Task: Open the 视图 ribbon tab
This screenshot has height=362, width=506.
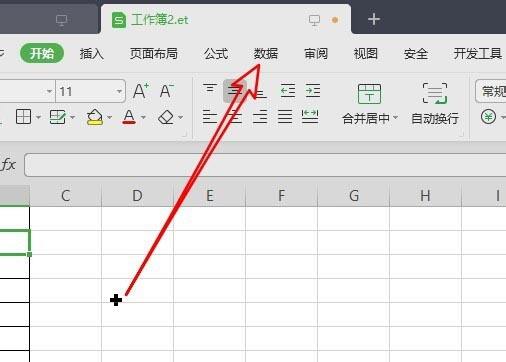Action: [x=366, y=54]
